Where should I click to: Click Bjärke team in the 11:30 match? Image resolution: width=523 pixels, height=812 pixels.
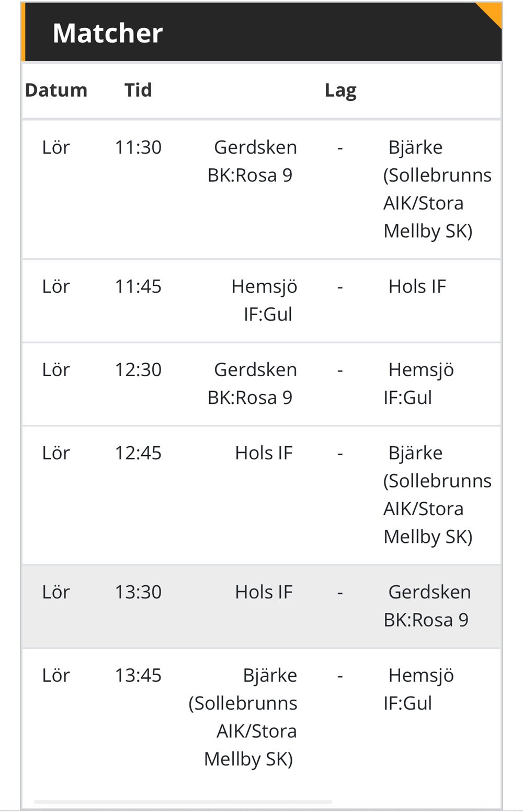437,189
